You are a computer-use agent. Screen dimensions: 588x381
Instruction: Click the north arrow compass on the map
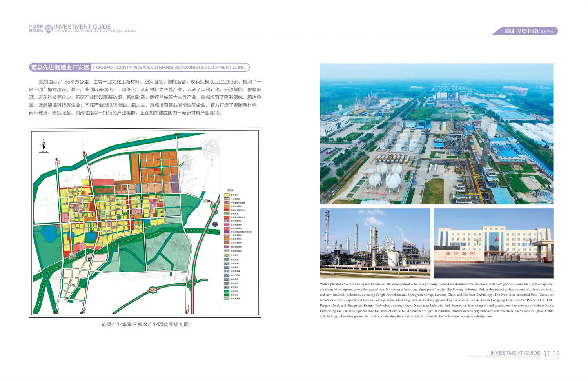[44, 146]
